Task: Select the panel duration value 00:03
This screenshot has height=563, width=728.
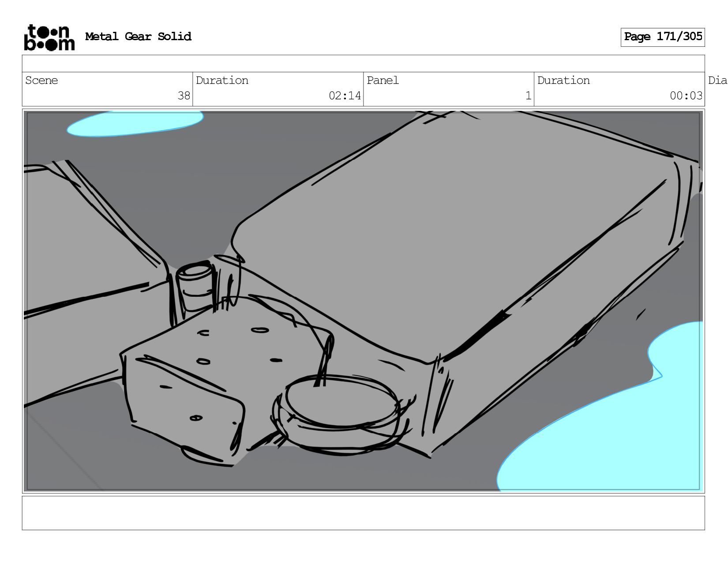Action: pyautogui.click(x=686, y=96)
